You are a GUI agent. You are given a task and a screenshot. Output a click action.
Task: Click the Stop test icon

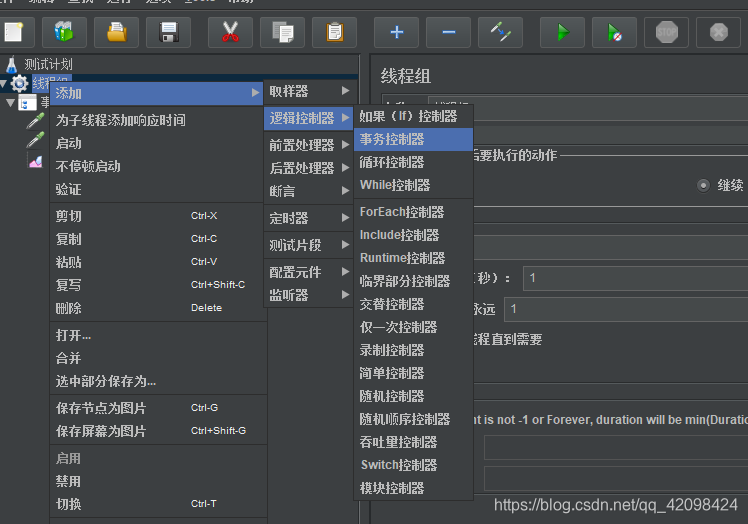[666, 32]
